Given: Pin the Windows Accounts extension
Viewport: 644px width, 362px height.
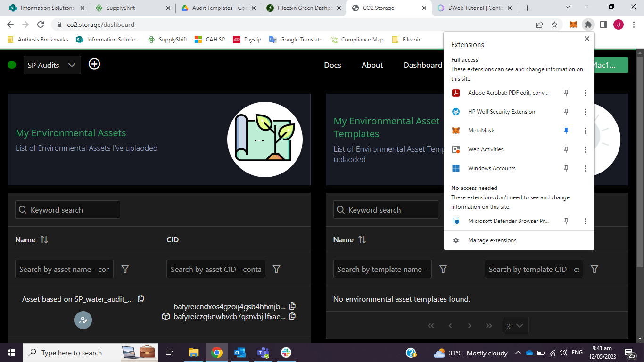Looking at the screenshot, I should (x=566, y=168).
